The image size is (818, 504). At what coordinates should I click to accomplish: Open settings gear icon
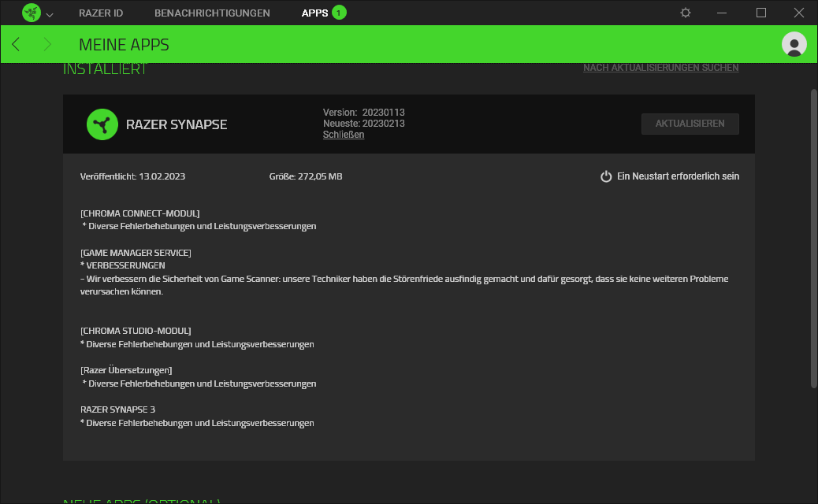(x=686, y=13)
